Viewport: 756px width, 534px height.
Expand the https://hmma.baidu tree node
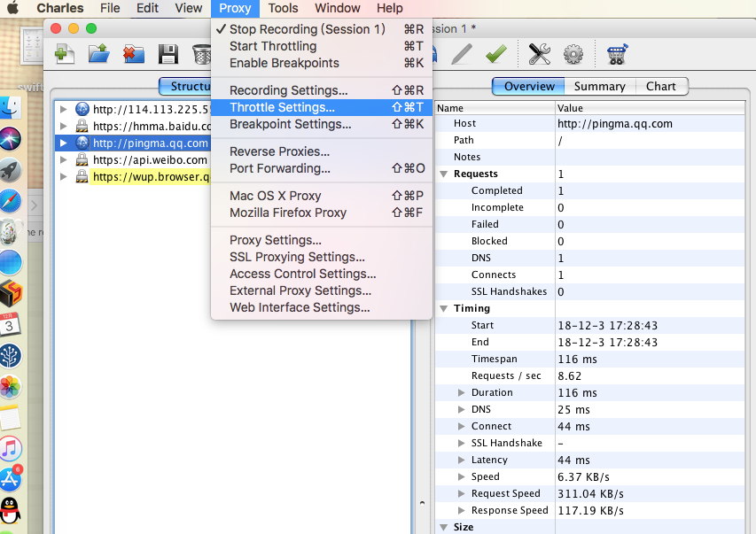(63, 127)
